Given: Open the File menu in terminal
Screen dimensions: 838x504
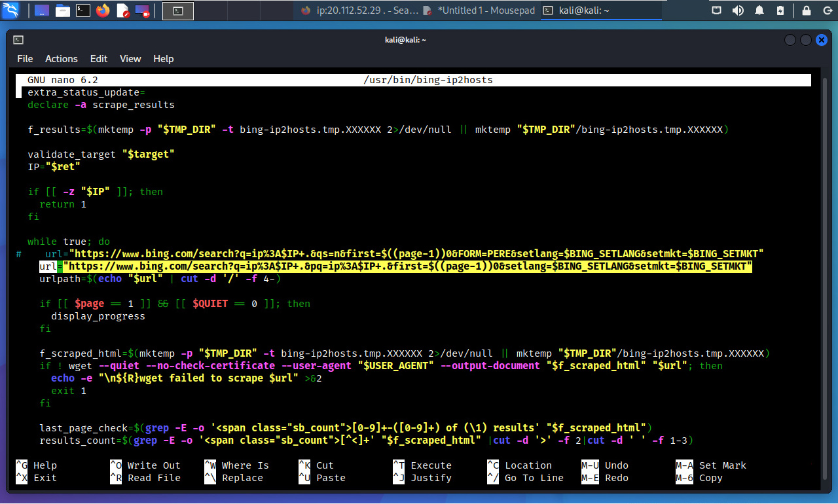Looking at the screenshot, I should [25, 58].
